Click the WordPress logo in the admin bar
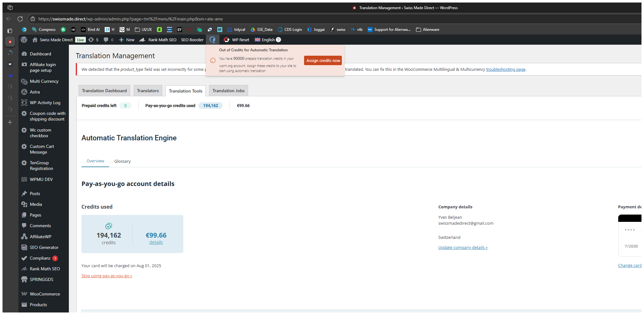 pyautogui.click(x=24, y=40)
